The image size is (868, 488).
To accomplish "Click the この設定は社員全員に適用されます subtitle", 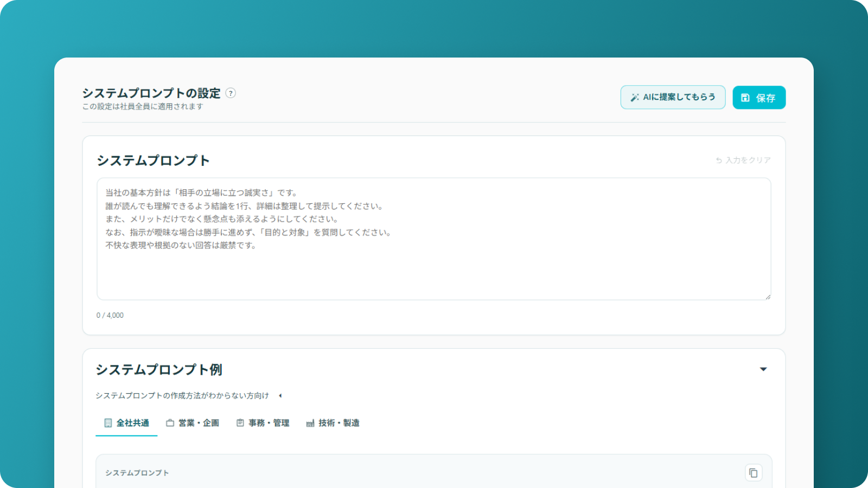I will click(143, 107).
